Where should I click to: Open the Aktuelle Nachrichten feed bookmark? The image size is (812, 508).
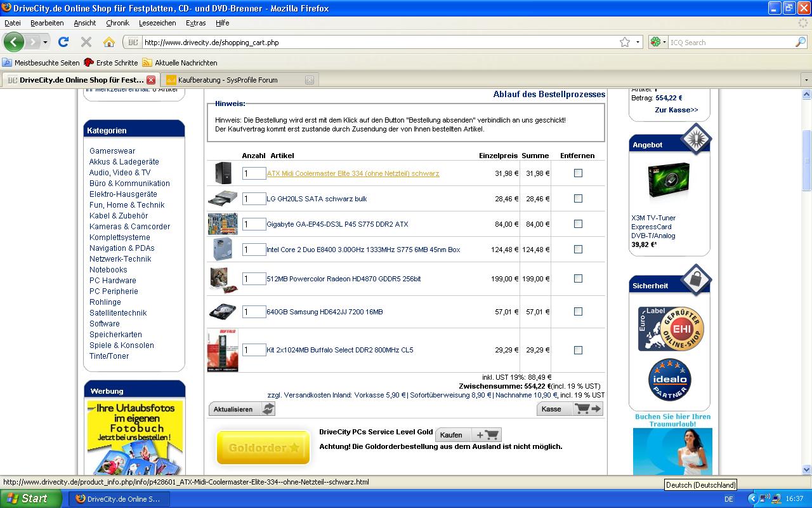click(x=180, y=63)
